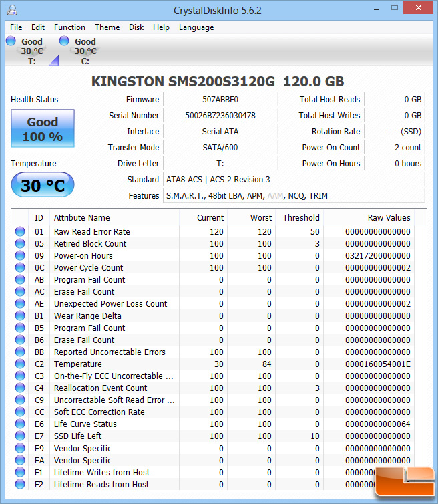Select the Wear Range Delta attribute name
The width and height of the screenshot is (438, 504).
pyautogui.click(x=87, y=316)
